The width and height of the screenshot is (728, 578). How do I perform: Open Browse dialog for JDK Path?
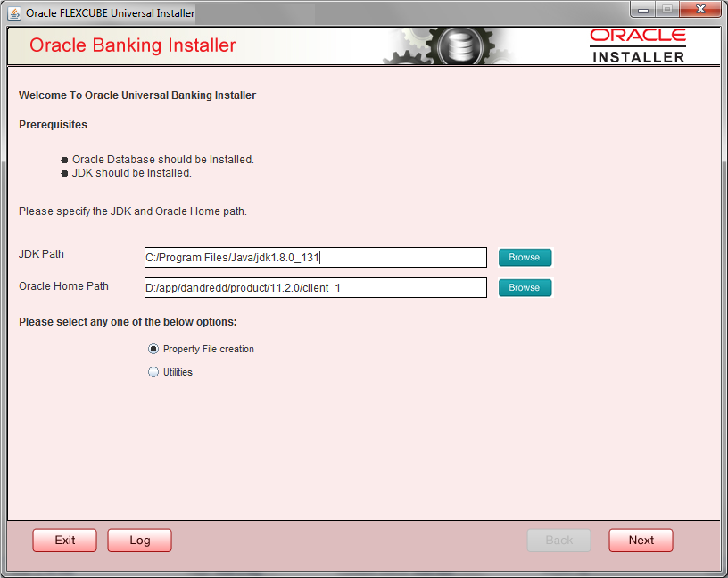click(x=525, y=257)
